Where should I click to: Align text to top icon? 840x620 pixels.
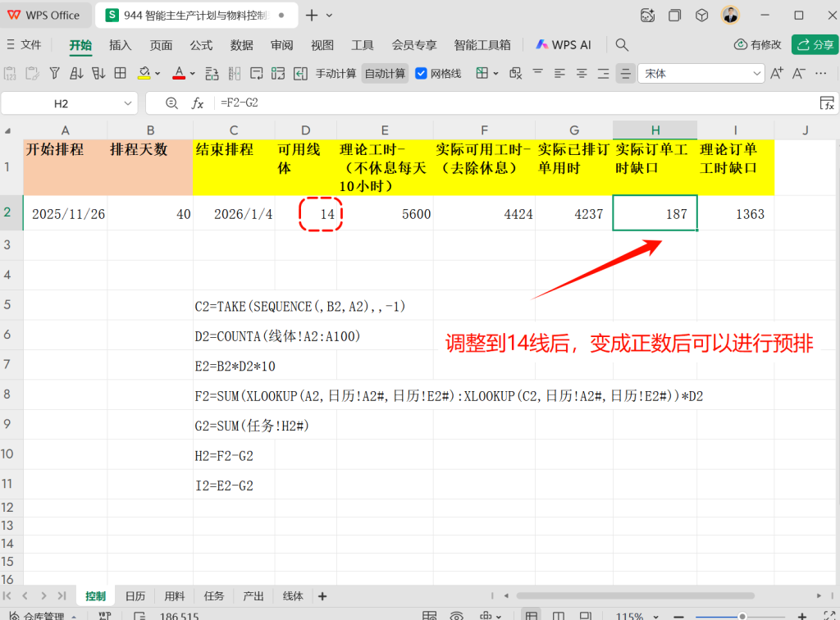coord(538,73)
